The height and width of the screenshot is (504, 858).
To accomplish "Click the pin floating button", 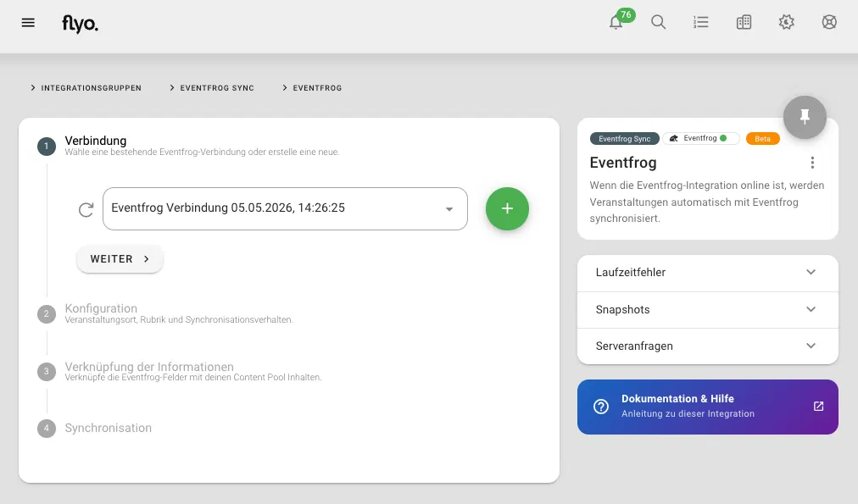I will coord(805,117).
